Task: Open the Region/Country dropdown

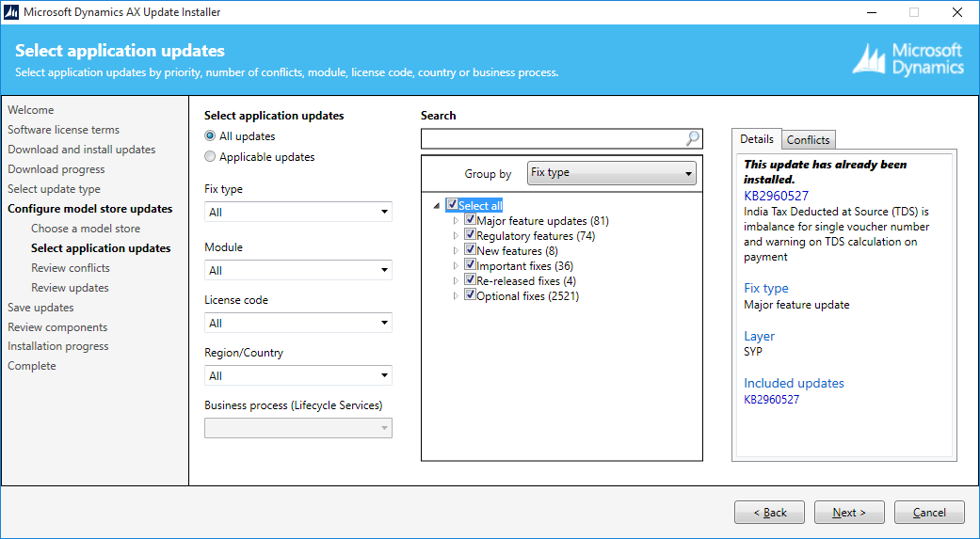Action: 298,376
